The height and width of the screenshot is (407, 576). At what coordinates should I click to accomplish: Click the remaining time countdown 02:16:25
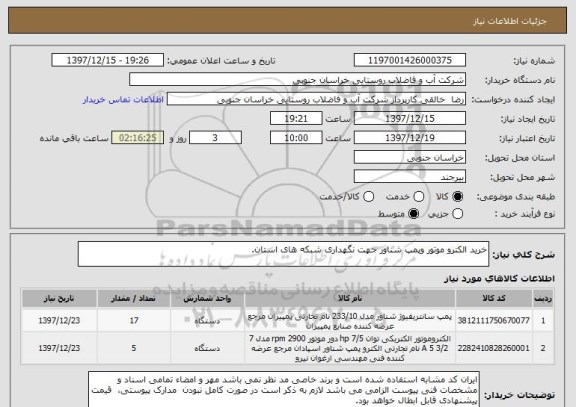[138, 138]
